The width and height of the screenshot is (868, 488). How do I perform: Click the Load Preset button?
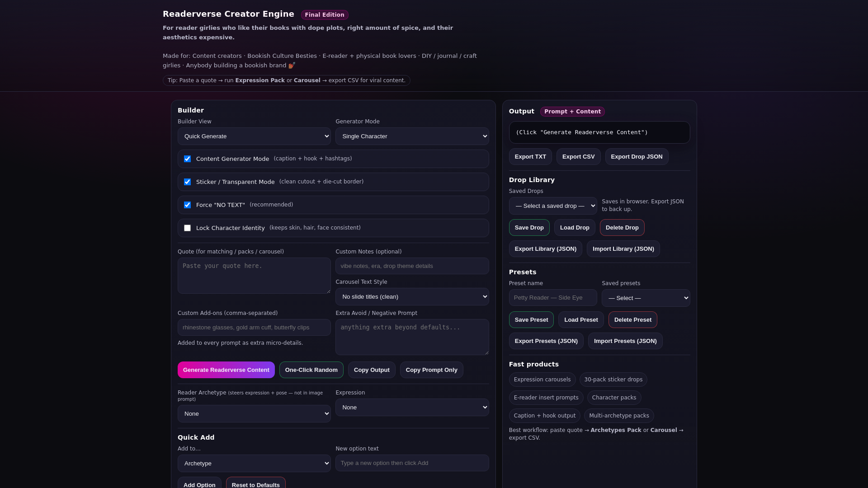581,320
